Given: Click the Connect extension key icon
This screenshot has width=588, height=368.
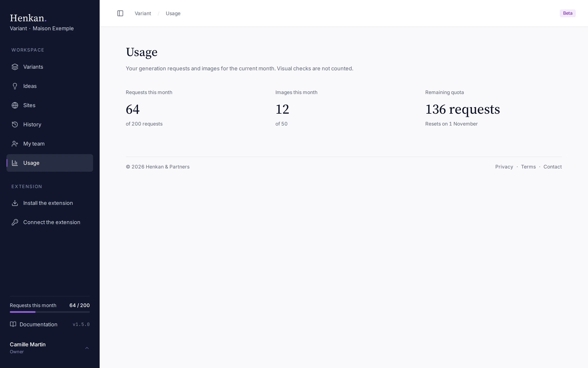Looking at the screenshot, I should 15,222.
